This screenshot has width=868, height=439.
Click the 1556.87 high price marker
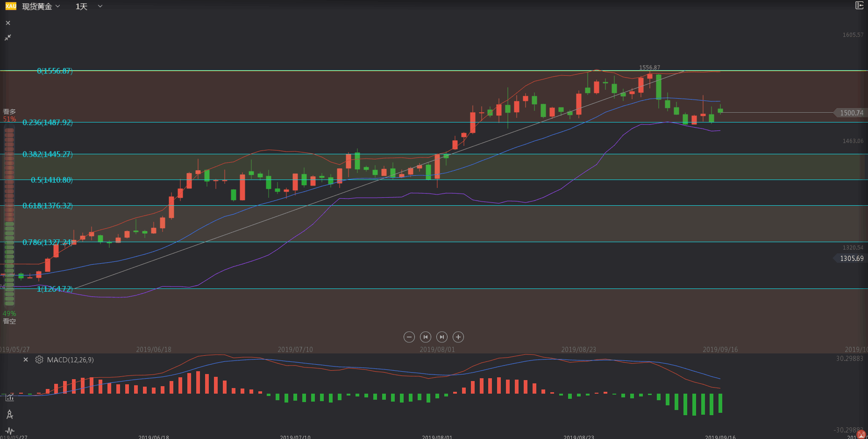(649, 68)
